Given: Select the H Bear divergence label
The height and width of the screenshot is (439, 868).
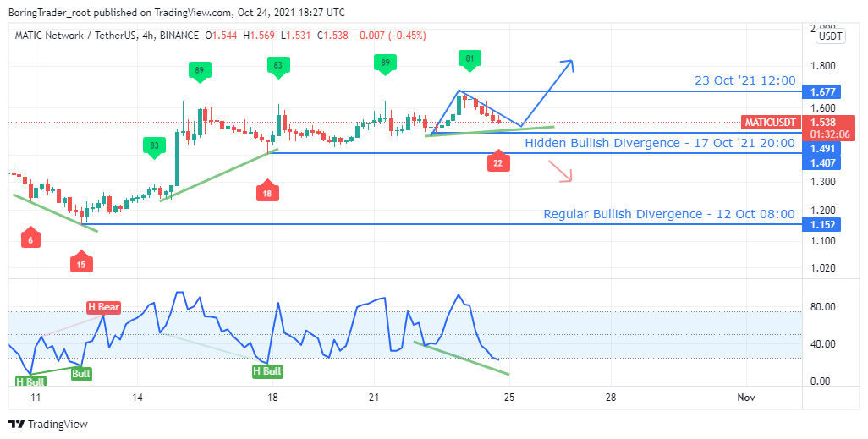Looking at the screenshot, I should point(102,307).
